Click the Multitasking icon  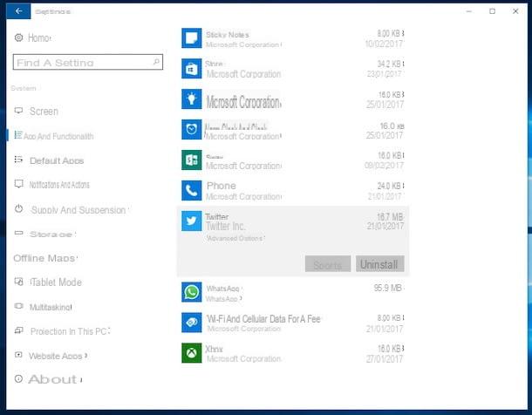click(18, 306)
